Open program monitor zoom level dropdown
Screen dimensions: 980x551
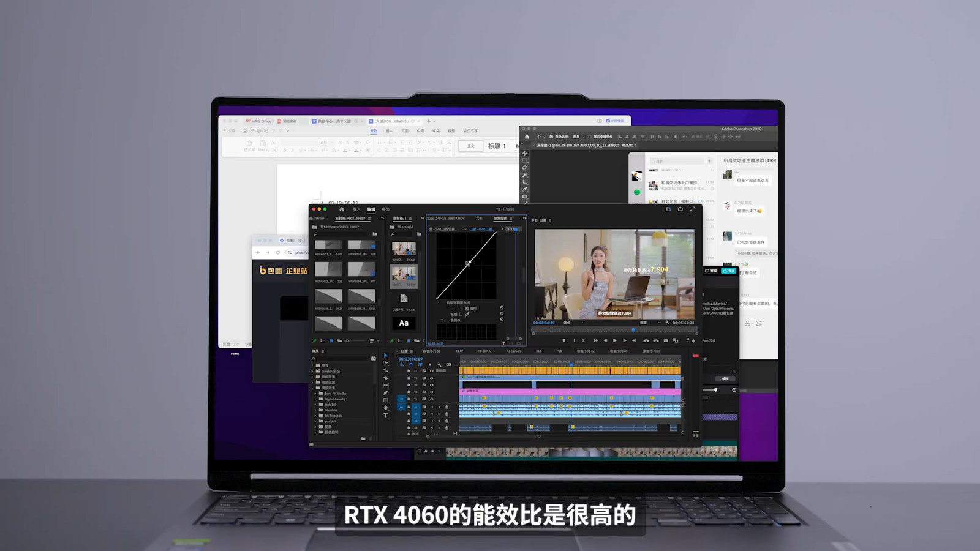click(574, 323)
